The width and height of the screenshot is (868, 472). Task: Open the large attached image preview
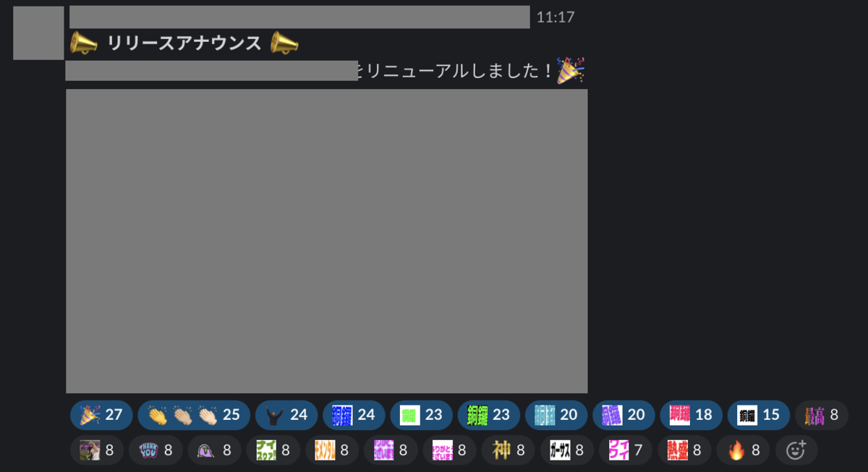click(x=326, y=241)
